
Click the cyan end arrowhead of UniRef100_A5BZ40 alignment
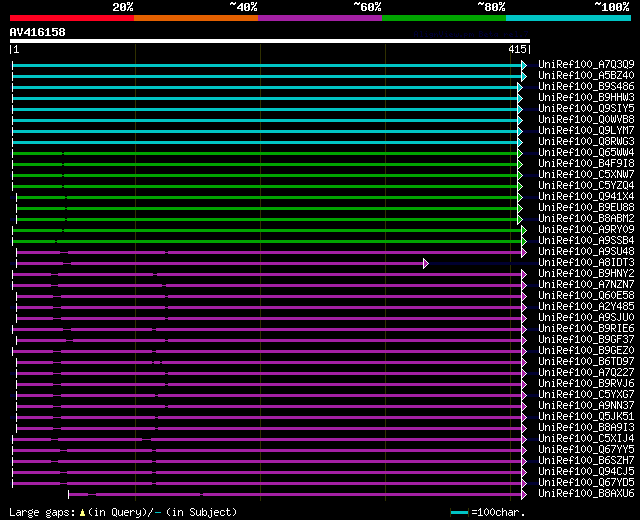pyautogui.click(x=524, y=76)
